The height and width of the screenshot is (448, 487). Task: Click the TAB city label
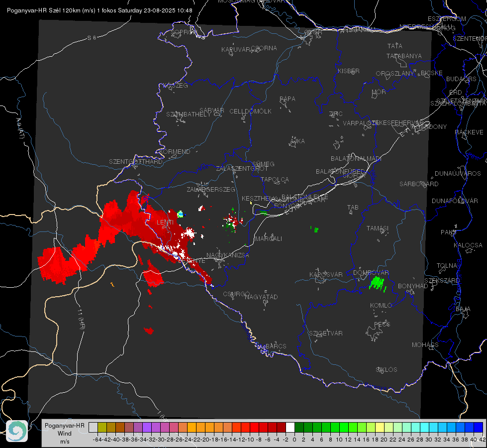353,208
